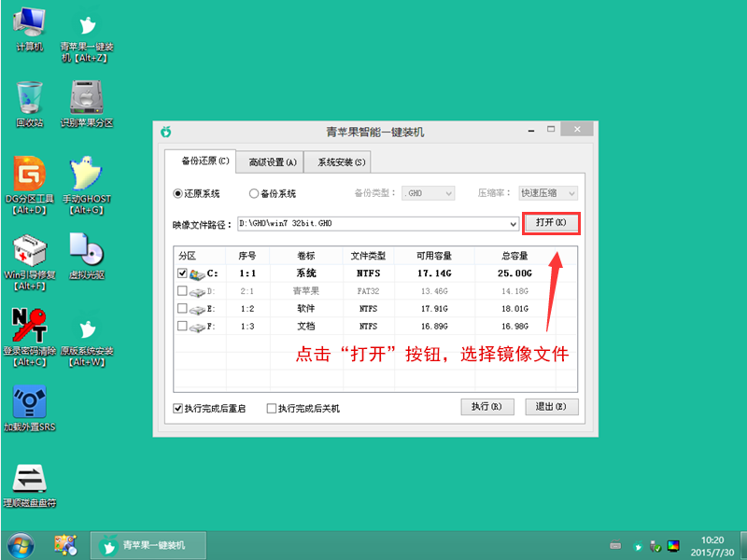Launch 手动GHOST from the desktop
747x560 pixels.
point(85,173)
